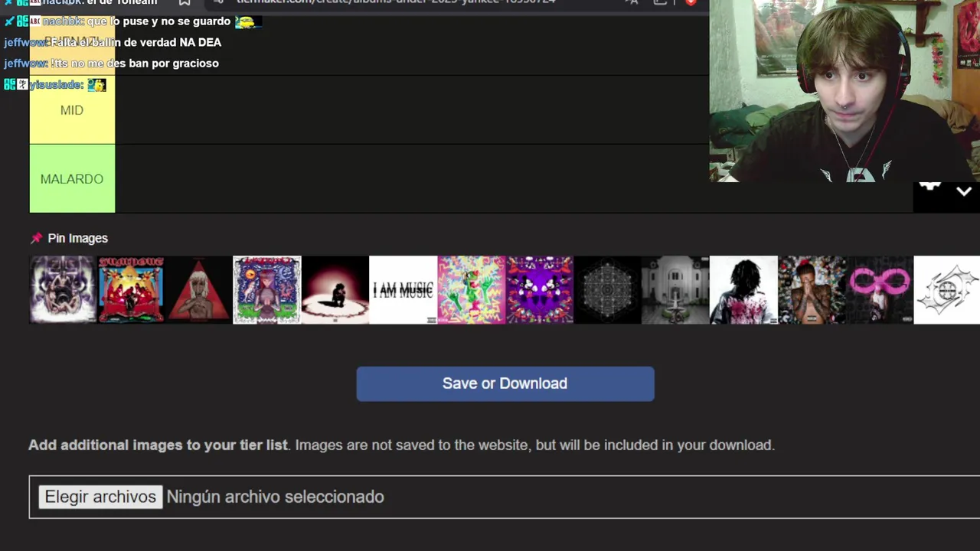Click the tiermaker URL in the address bar

pos(396,2)
